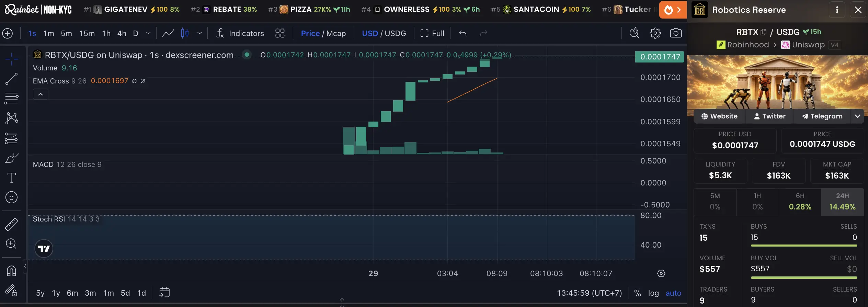
Task: Select the brush drawing tool
Action: click(12, 158)
